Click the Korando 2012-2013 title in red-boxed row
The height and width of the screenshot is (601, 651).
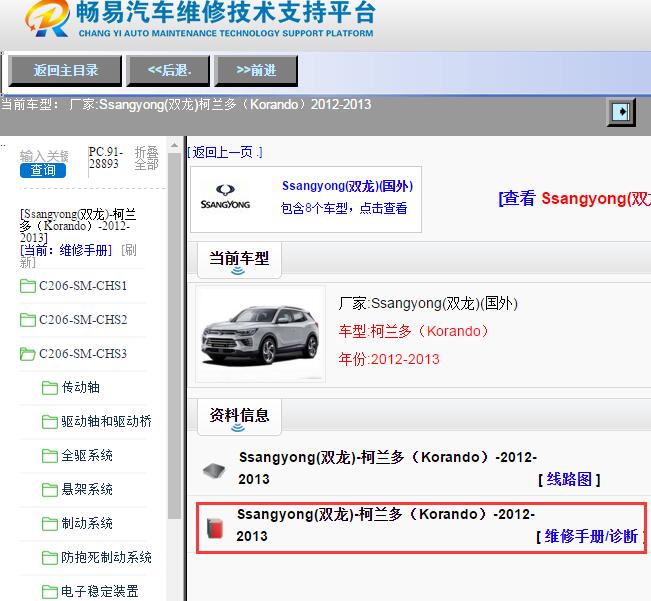pyautogui.click(x=386, y=525)
